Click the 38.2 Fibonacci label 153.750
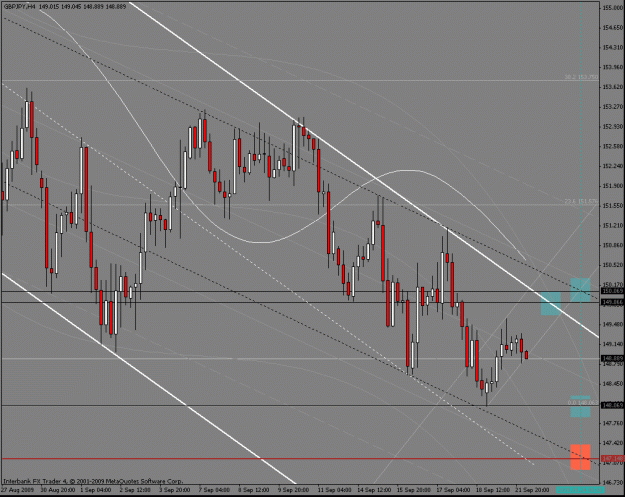Viewport: 625px width, 497px height. pos(581,77)
